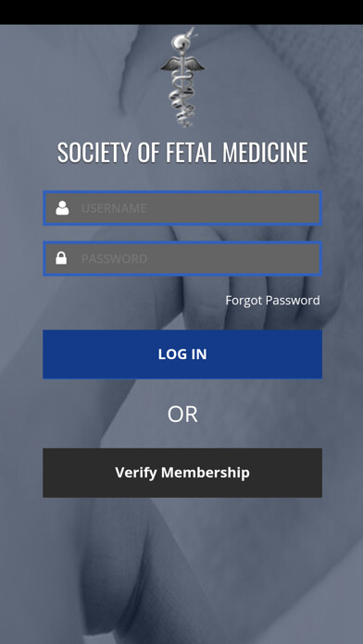Viewport: 363px width, 644px height.
Task: Click the user silhouette icon
Action: [x=62, y=208]
